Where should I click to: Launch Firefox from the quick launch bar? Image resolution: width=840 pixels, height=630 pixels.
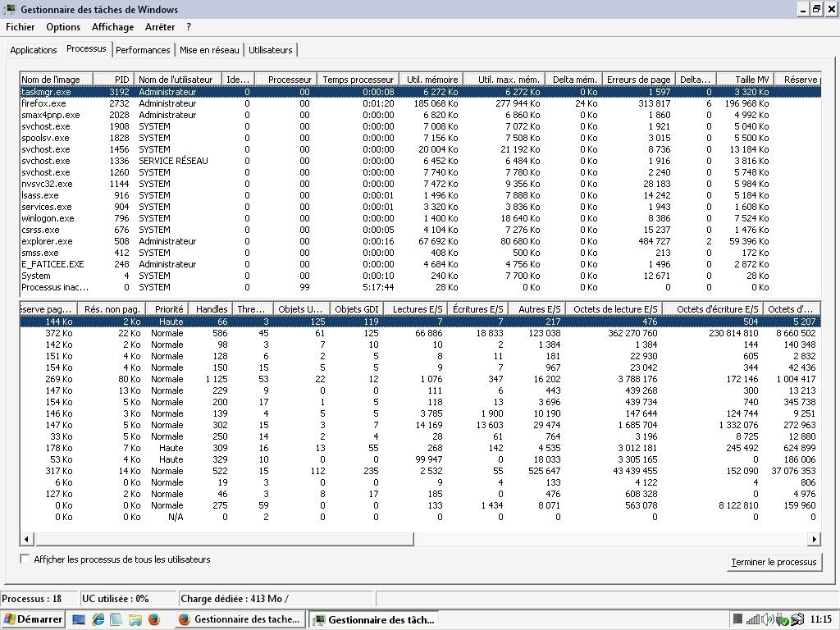[x=153, y=619]
